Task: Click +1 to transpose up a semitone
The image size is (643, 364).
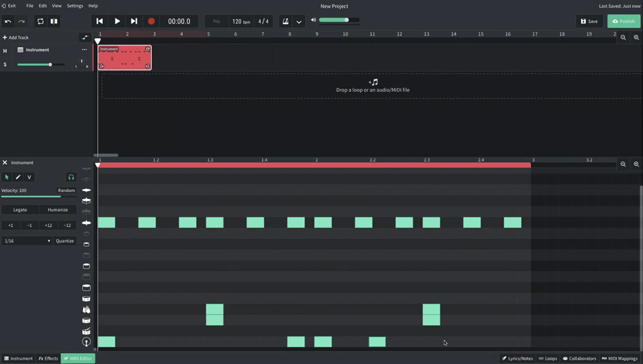Action: [x=11, y=225]
